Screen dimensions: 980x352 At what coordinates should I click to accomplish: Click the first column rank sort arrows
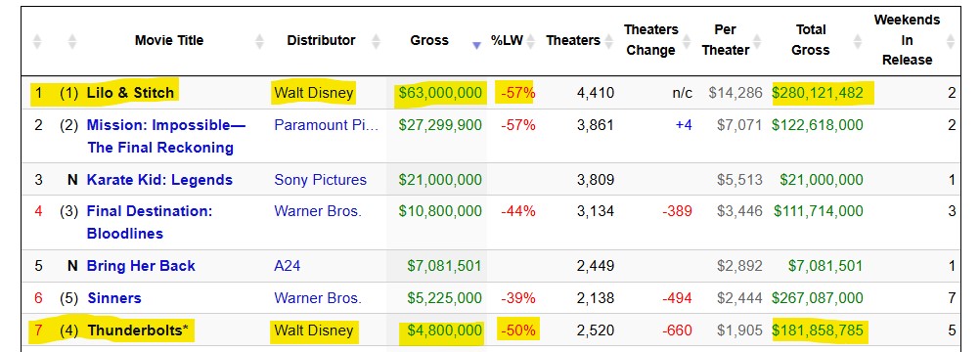tap(37, 41)
